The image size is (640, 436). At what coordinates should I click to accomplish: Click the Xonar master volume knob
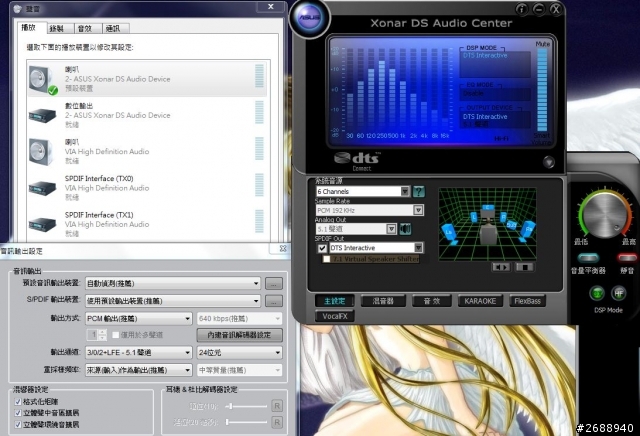[x=605, y=215]
